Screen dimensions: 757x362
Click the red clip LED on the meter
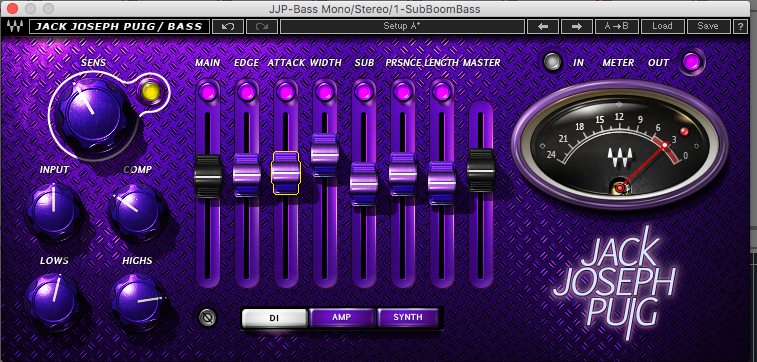click(x=683, y=131)
